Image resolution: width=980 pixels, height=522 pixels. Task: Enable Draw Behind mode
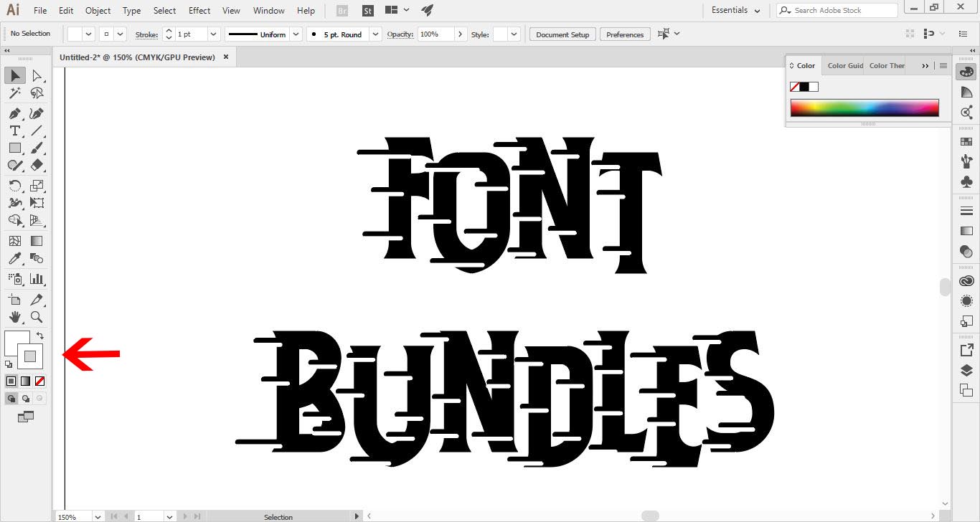[26, 398]
